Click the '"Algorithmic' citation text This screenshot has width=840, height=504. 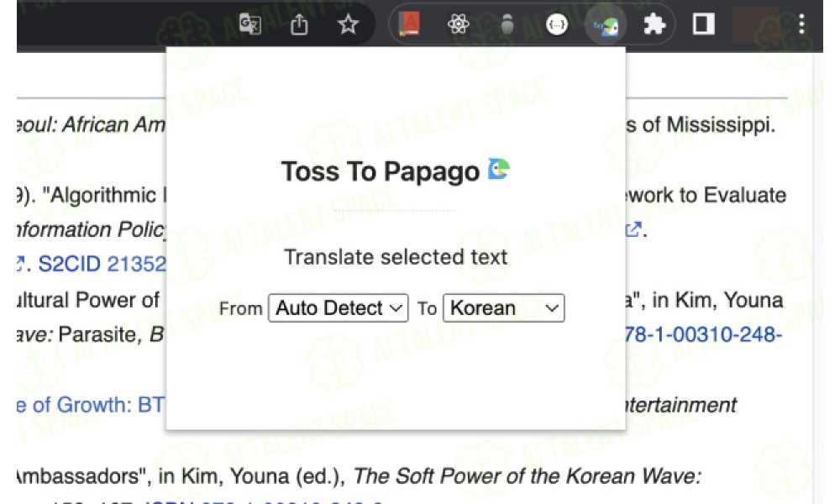[100, 195]
